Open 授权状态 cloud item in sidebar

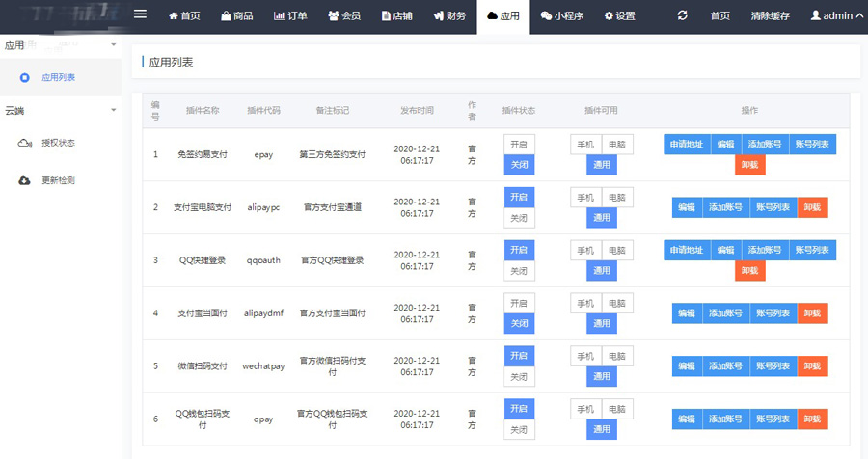point(57,143)
